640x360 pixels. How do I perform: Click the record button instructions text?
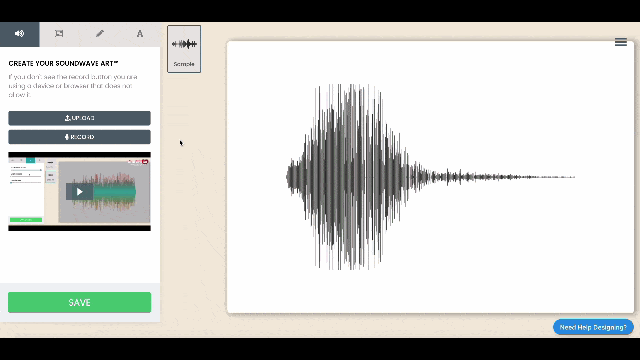(x=73, y=86)
